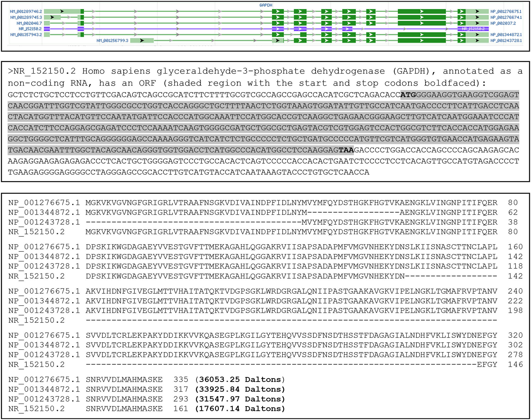Viewport: 531px width, 420px height.
Task: Click the residue count 293
Action: click(181, 399)
